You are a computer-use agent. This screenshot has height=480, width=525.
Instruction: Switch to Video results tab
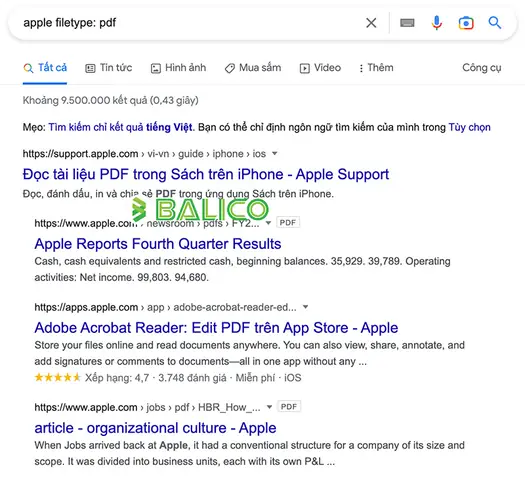click(320, 68)
